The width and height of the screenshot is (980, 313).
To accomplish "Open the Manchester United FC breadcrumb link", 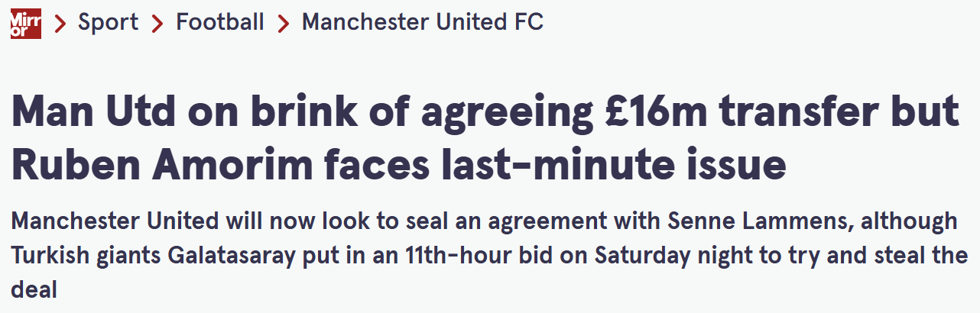I will tap(423, 22).
